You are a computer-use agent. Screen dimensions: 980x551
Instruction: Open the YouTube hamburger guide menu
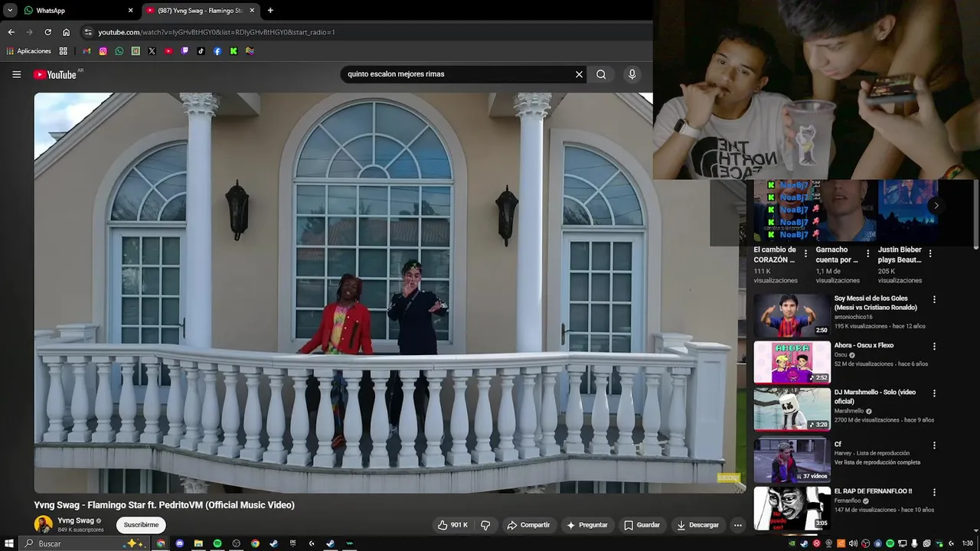16,74
